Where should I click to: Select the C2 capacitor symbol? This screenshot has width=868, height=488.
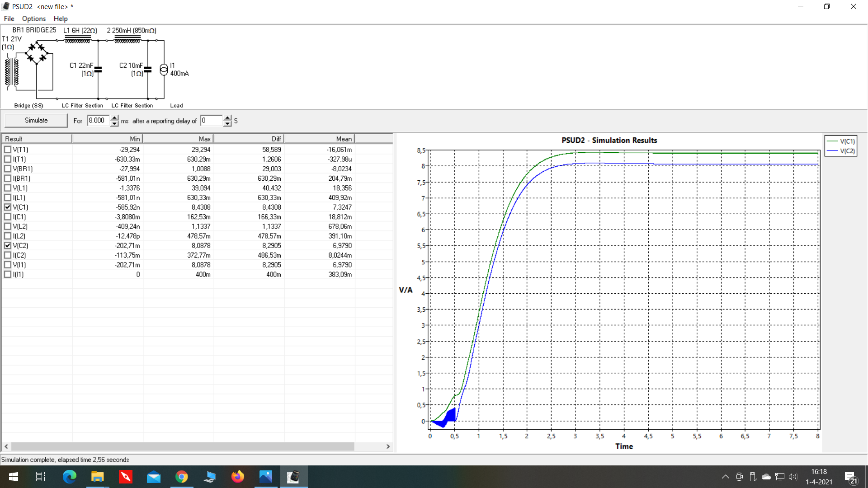tap(148, 70)
